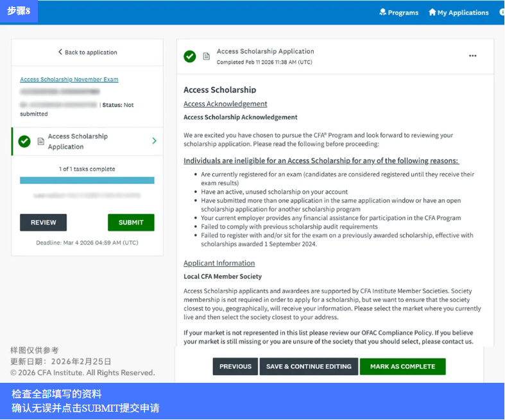Click the 步骤8 step badge
The width and height of the screenshot is (505, 420).
(19, 12)
